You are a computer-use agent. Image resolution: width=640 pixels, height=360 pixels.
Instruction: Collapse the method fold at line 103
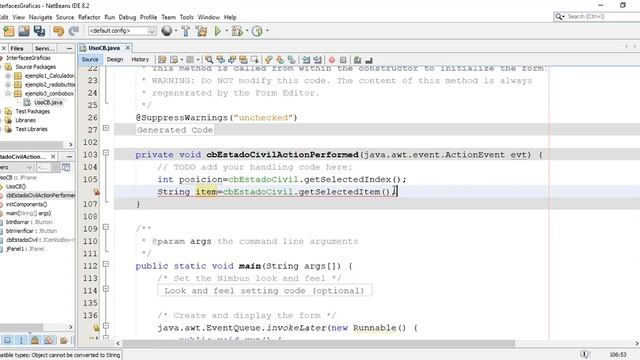point(106,153)
